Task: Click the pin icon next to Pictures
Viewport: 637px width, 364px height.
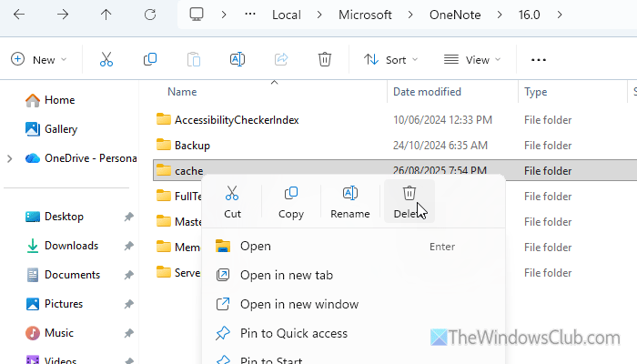Action: (x=129, y=304)
